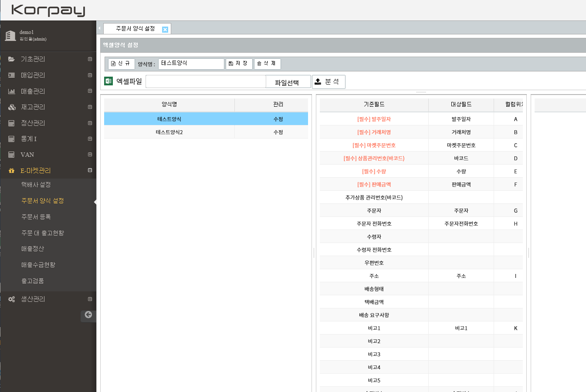586x392 pixels.
Task: Open 출고검품 submenu item
Action: (33, 281)
